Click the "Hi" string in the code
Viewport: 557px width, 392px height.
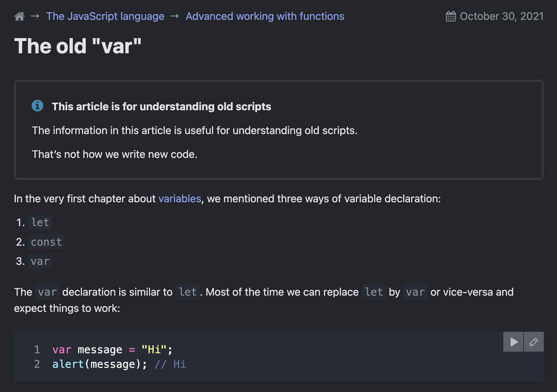click(x=154, y=350)
